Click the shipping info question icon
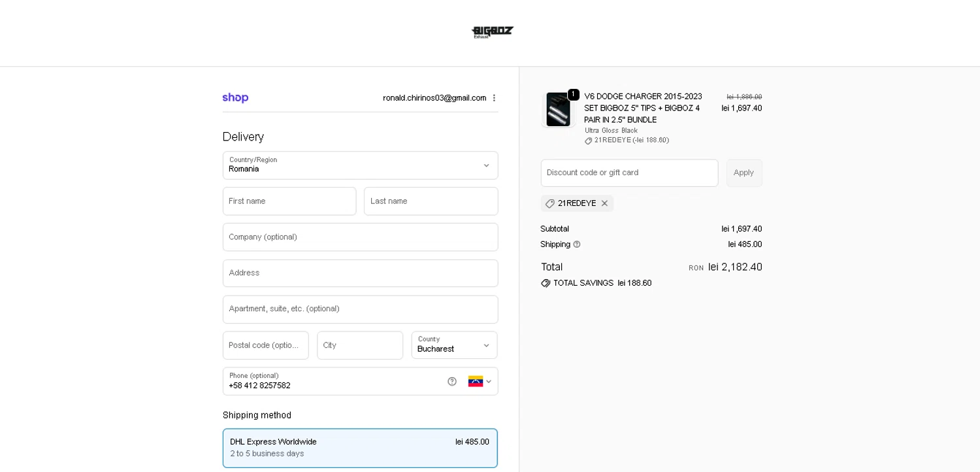 [x=577, y=244]
